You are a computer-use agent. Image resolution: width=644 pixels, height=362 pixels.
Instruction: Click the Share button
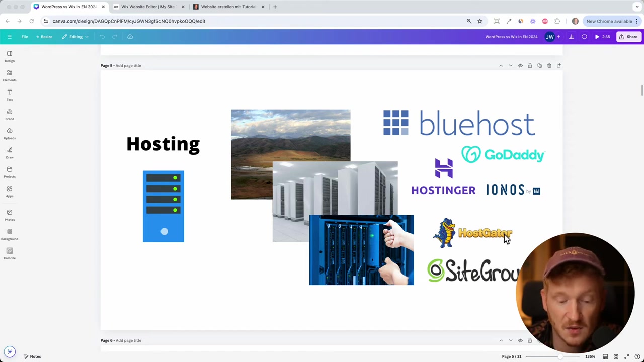tap(628, 37)
